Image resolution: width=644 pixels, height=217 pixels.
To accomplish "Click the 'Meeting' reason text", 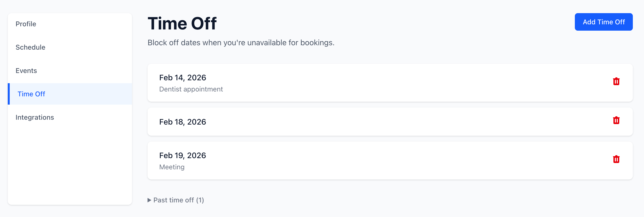I will 172,167.
